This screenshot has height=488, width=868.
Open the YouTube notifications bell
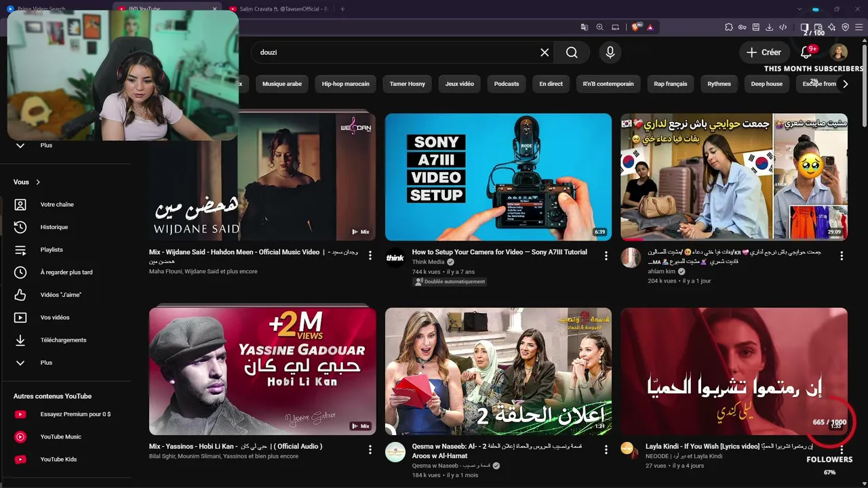point(806,52)
